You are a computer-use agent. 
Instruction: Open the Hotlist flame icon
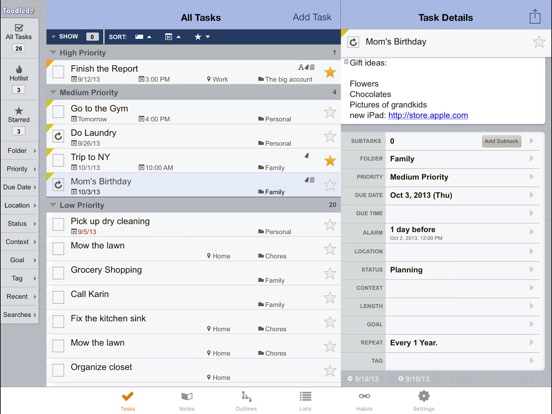tap(19, 69)
